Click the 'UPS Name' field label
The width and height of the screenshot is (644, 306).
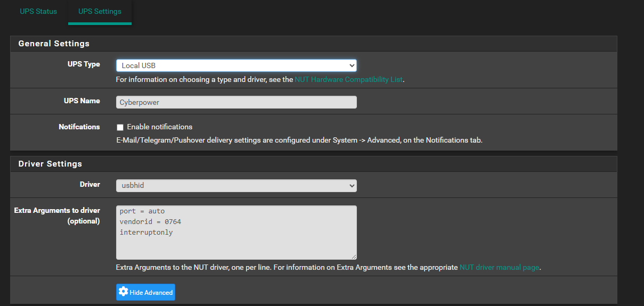click(x=81, y=101)
